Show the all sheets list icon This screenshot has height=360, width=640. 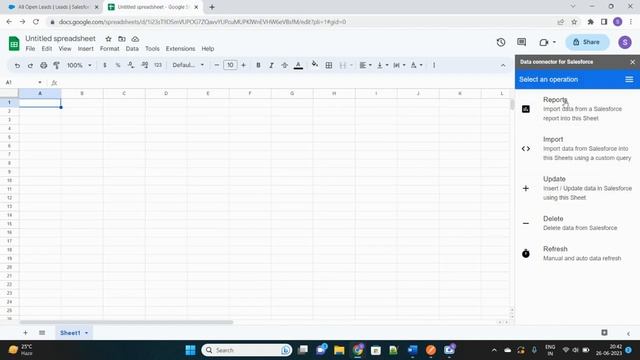click(42, 333)
